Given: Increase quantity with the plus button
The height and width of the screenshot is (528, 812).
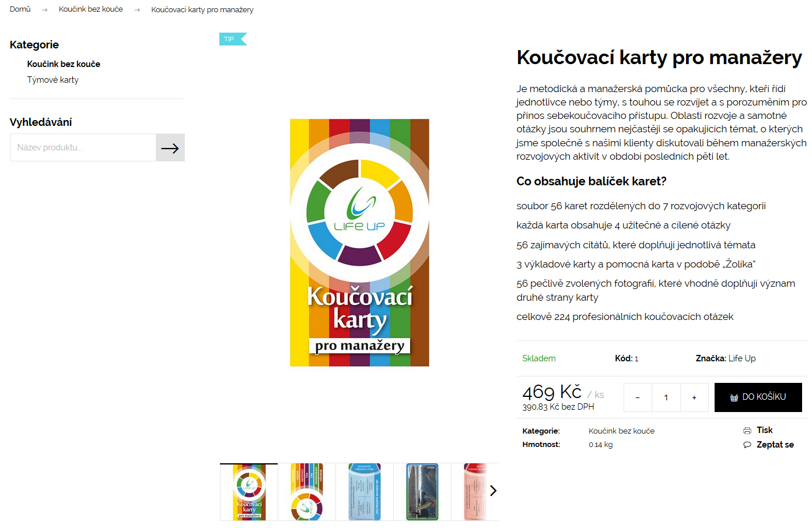Looking at the screenshot, I should tap(694, 397).
